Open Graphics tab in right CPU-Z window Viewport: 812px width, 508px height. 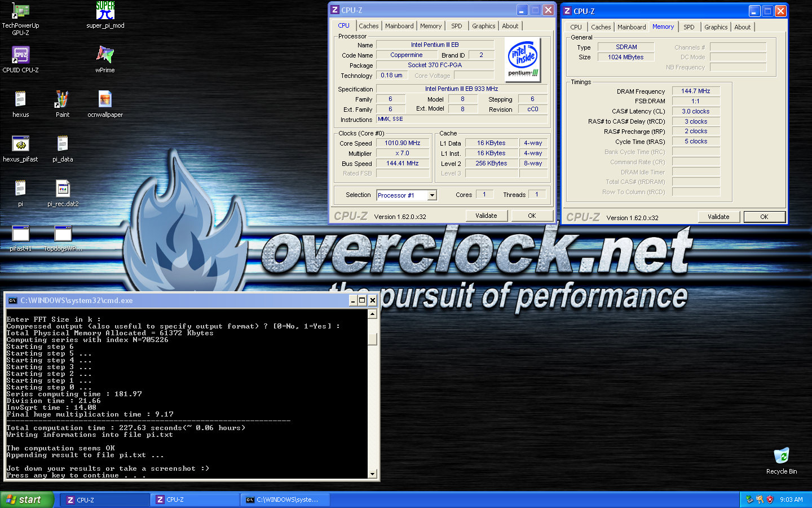tap(716, 27)
